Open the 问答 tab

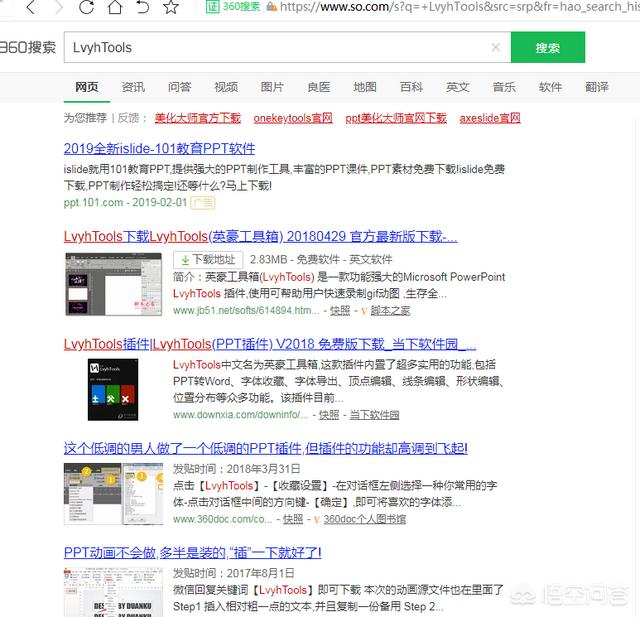[180, 87]
